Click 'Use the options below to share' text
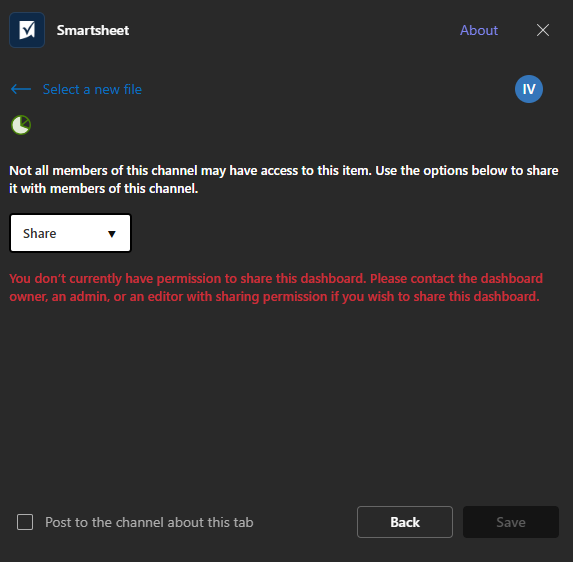Image resolution: width=573 pixels, height=562 pixels. click(467, 171)
